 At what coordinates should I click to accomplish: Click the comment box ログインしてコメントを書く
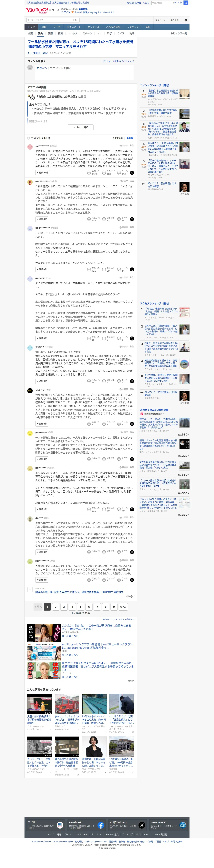pyautogui.click(x=84, y=72)
